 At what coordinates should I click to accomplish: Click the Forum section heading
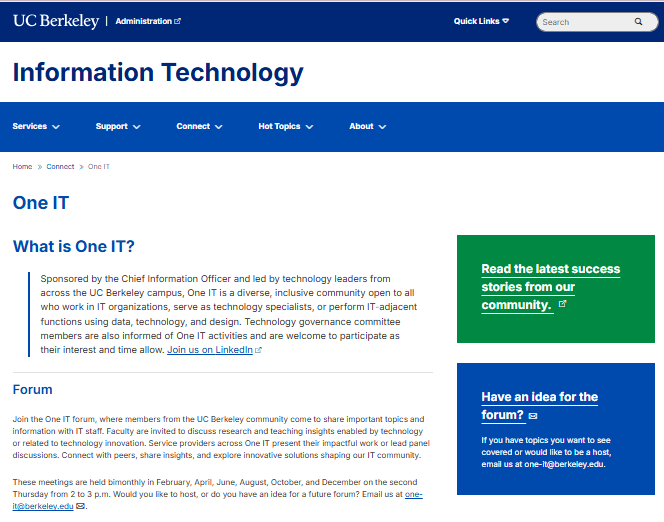pos(33,389)
